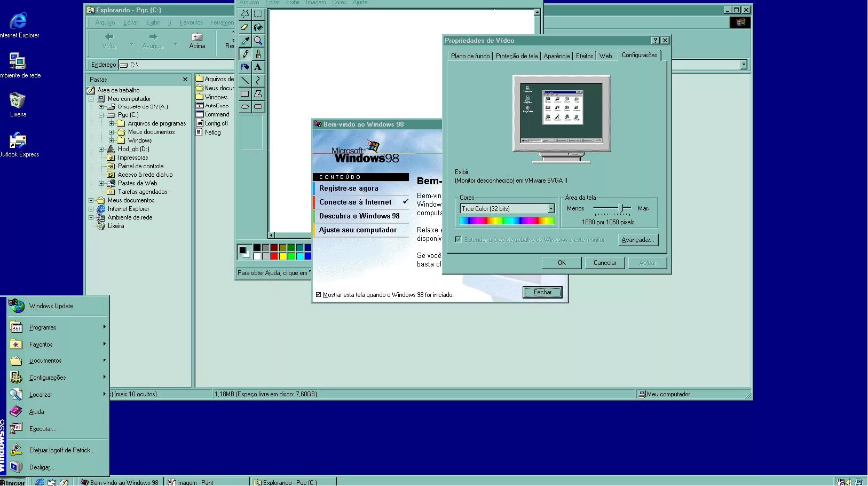868x486 pixels.
Task: Collapse the Meu computador tree node
Action: click(x=91, y=99)
